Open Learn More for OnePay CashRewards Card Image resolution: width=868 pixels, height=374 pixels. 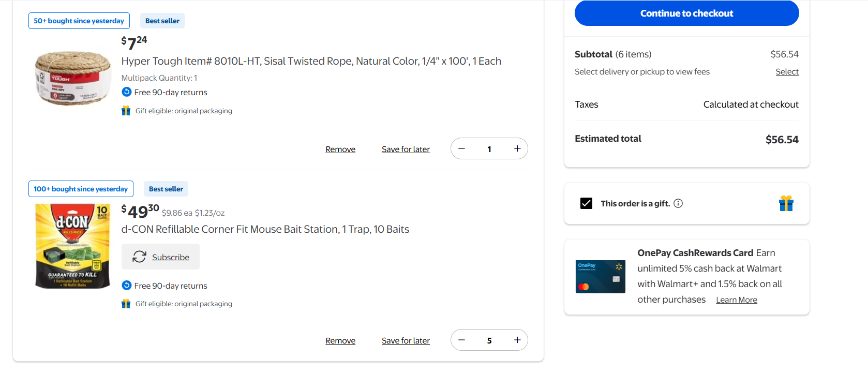pyautogui.click(x=737, y=300)
